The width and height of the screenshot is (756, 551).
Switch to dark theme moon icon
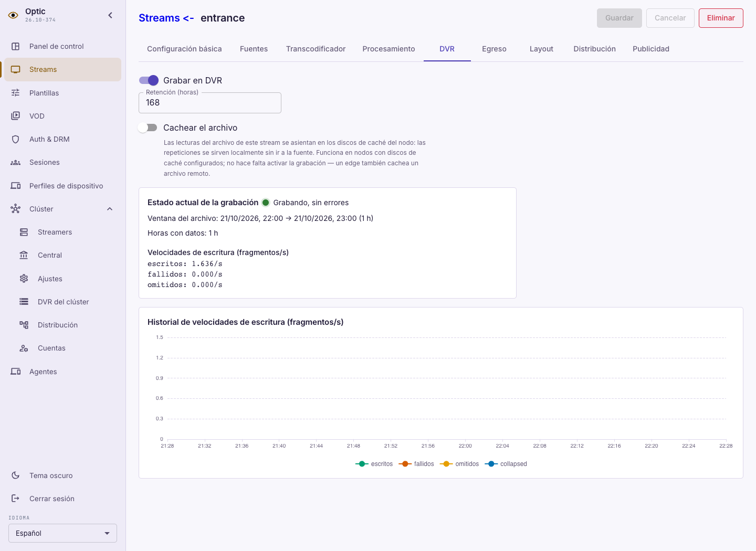point(16,475)
